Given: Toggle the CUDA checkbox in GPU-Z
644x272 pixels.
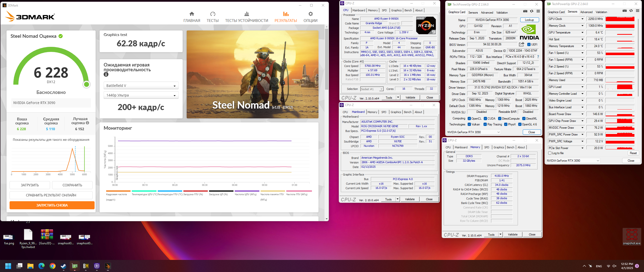Looking at the screenshot, I should click(x=485, y=119).
